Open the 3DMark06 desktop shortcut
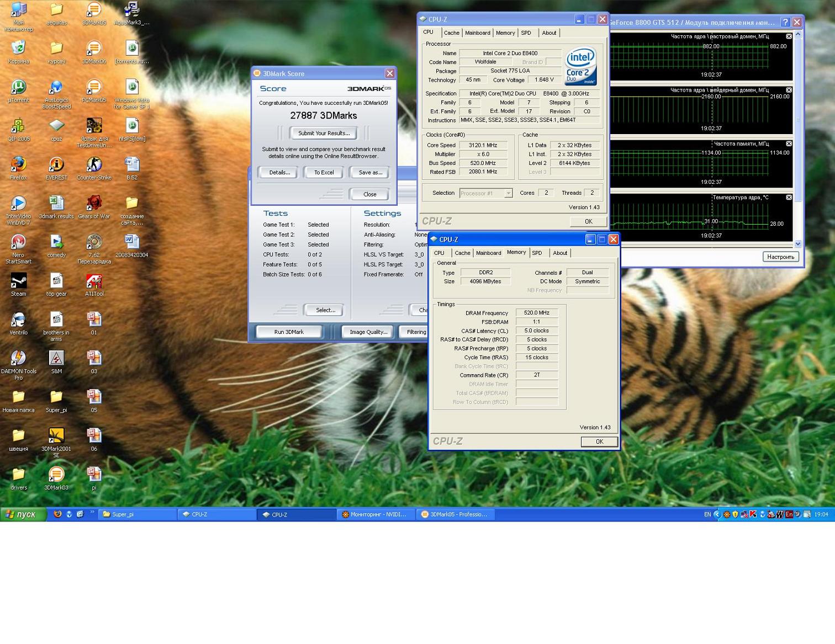The image size is (835, 644). 94,52
